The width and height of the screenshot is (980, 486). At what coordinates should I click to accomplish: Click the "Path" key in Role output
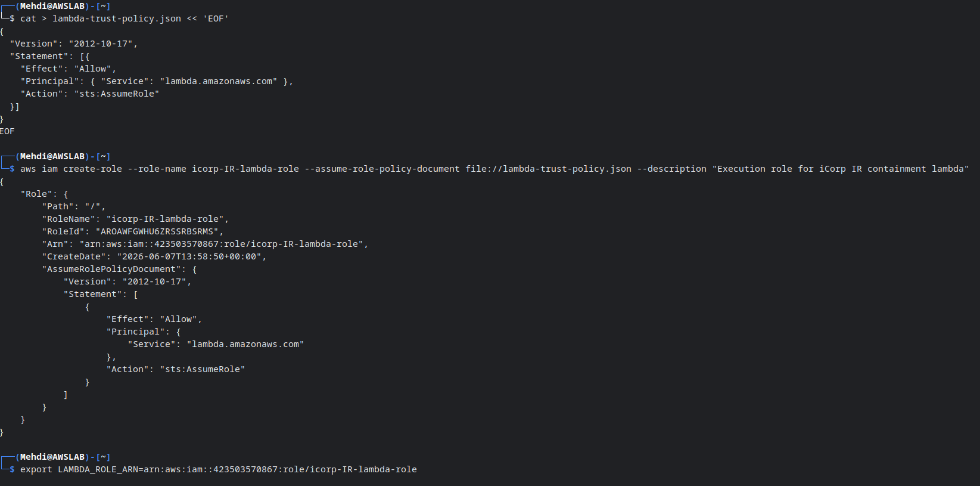[58, 206]
